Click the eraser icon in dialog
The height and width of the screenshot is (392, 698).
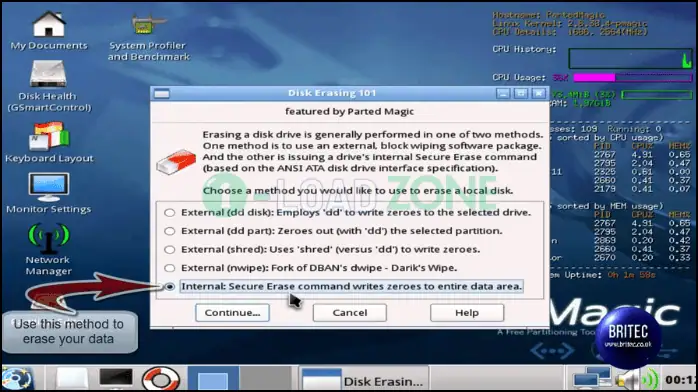(x=176, y=162)
